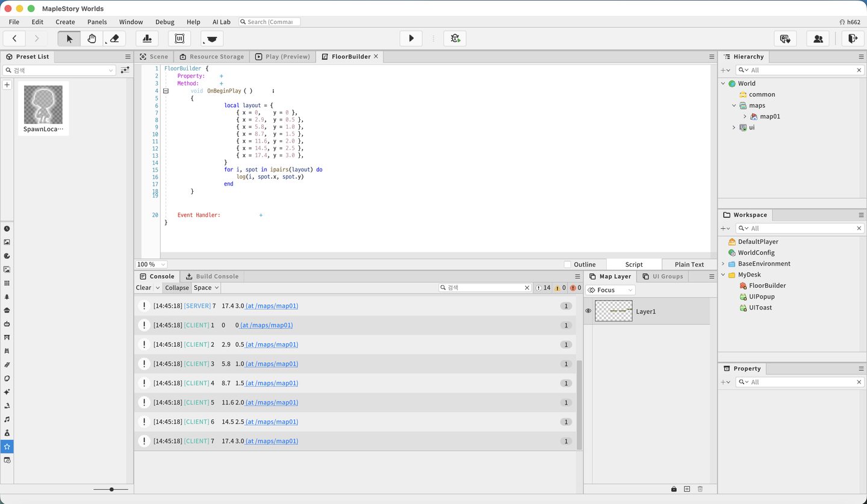Open the Preset List panel menu
Image resolution: width=867 pixels, height=504 pixels.
[128, 57]
